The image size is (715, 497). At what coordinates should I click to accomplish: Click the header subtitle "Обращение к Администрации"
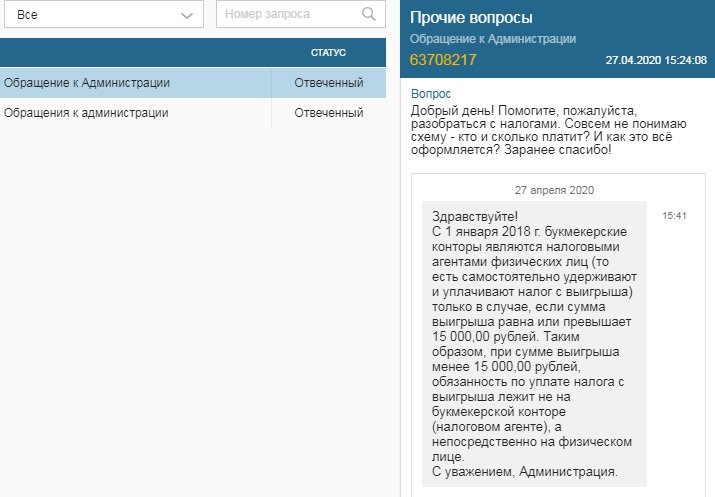point(492,38)
